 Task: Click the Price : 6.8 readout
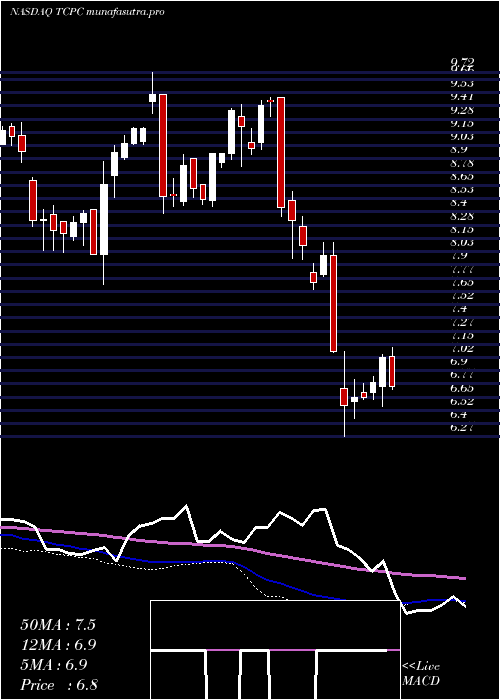(59, 685)
